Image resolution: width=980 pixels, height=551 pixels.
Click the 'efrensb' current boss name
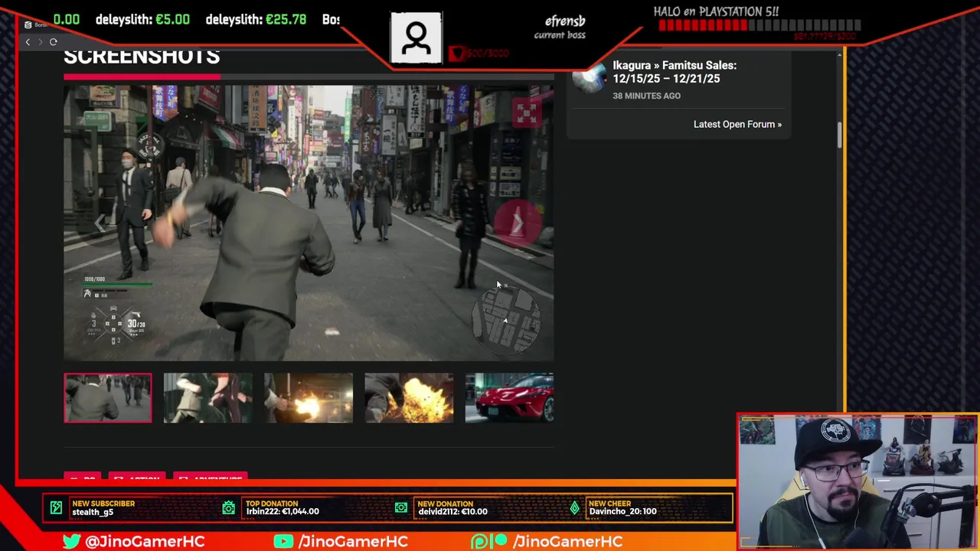tap(565, 22)
